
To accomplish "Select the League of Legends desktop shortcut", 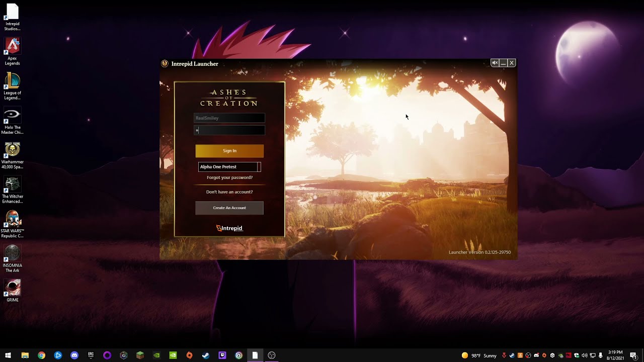I will click(12, 86).
